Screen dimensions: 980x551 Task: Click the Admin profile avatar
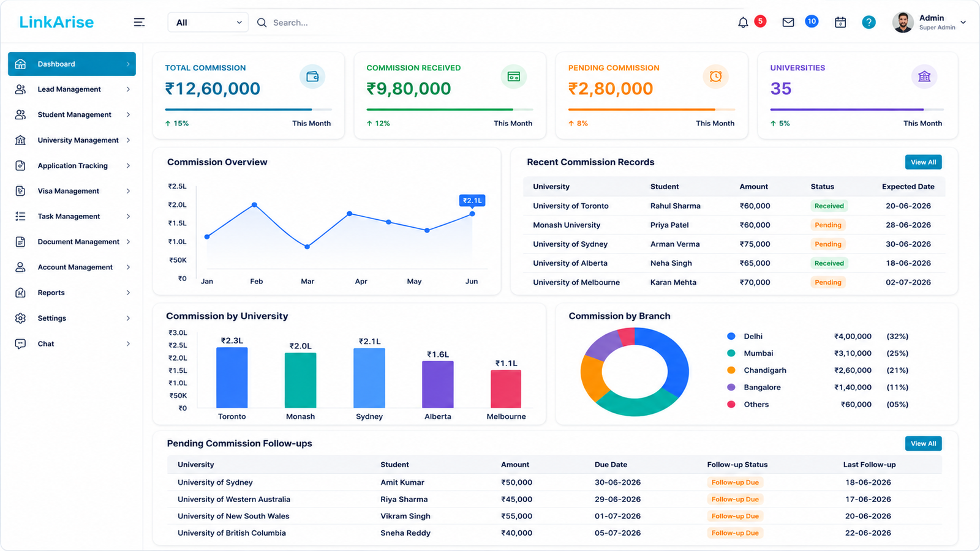(903, 23)
